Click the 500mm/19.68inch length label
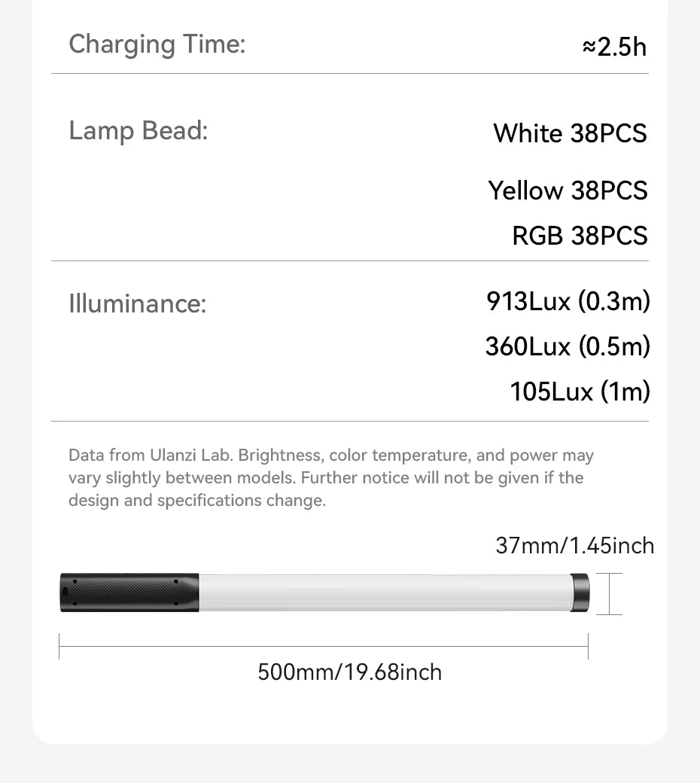The image size is (700, 783). click(x=349, y=672)
